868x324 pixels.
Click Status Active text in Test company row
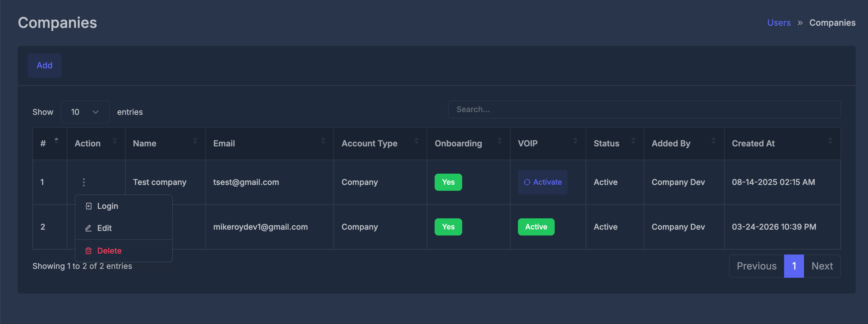(606, 182)
